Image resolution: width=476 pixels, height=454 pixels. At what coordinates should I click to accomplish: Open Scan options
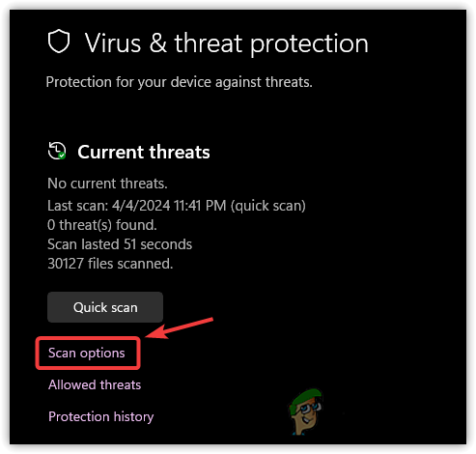(87, 353)
